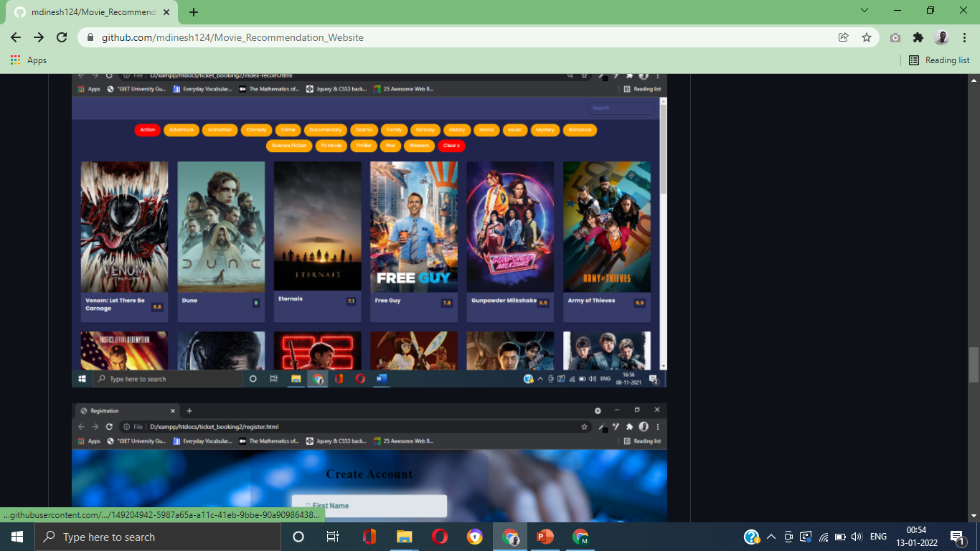Open Task View on the taskbar
This screenshot has height=551, width=980.
coord(333,537)
